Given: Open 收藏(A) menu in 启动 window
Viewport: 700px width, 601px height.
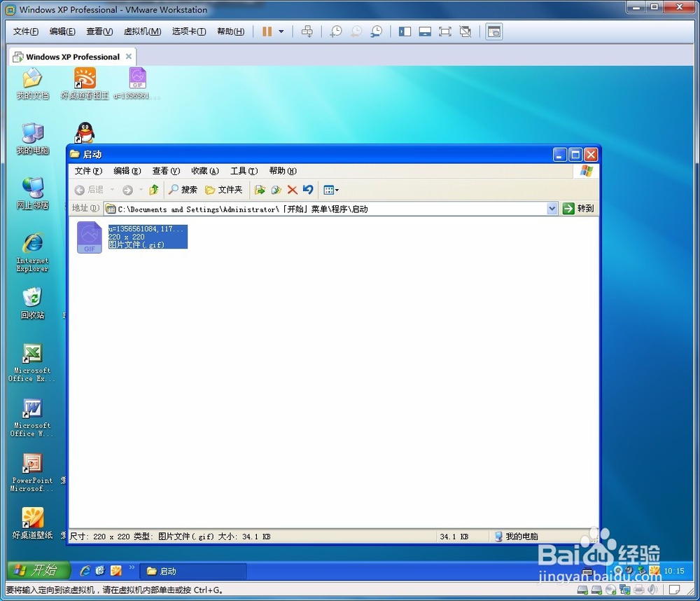Looking at the screenshot, I should [205, 171].
